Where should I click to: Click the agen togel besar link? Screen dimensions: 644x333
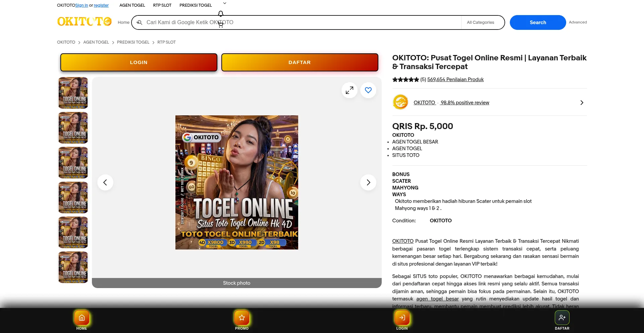coord(437,299)
